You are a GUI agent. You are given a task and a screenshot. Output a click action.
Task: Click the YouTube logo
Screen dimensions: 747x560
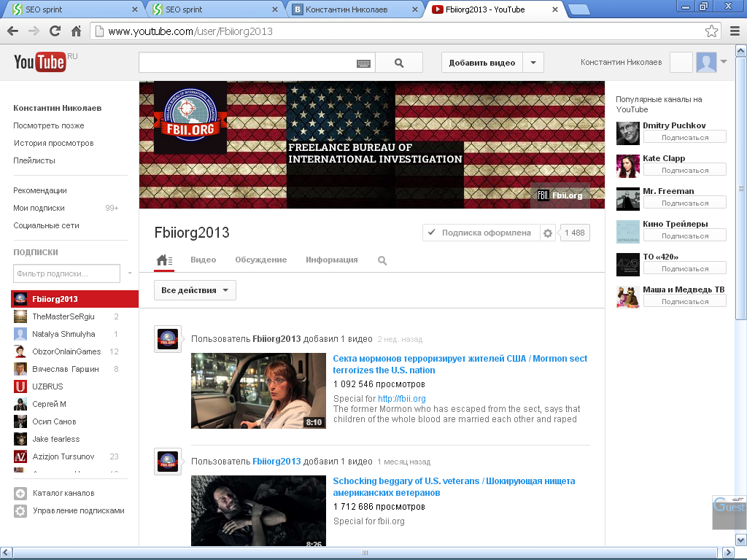pos(40,63)
